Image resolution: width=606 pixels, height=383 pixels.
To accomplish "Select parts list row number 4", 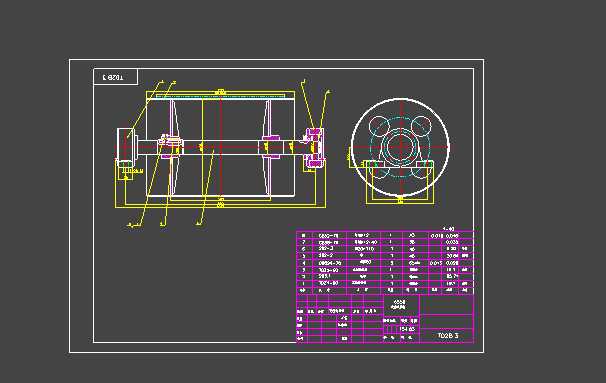I will point(385,263).
